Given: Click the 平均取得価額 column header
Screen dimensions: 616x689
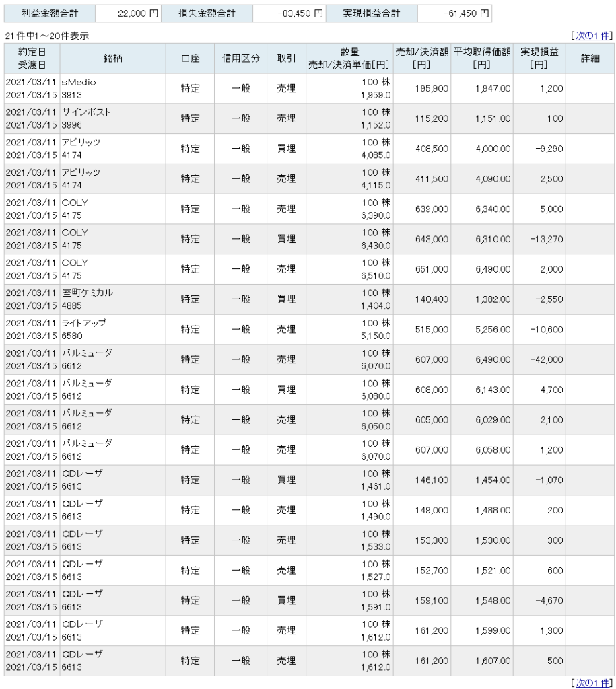Looking at the screenshot, I should (482, 59).
